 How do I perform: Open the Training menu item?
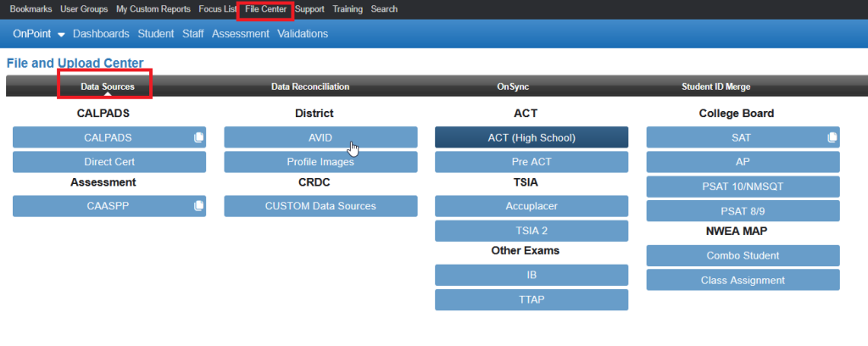click(348, 9)
